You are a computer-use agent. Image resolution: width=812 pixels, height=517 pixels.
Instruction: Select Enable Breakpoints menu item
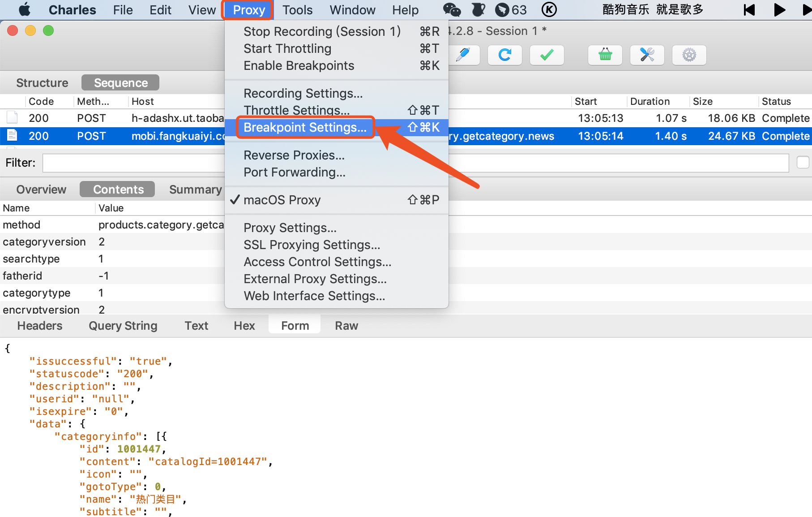337,65
